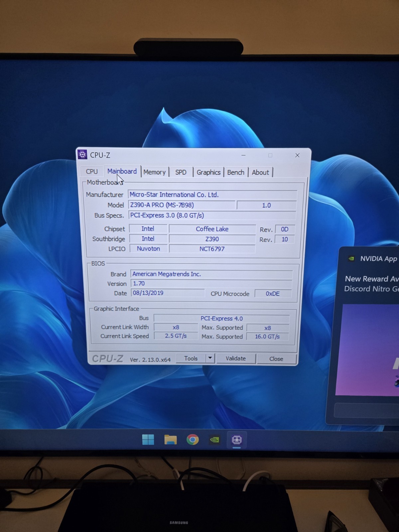
Task: Open the Windows Start menu
Action: [148, 440]
